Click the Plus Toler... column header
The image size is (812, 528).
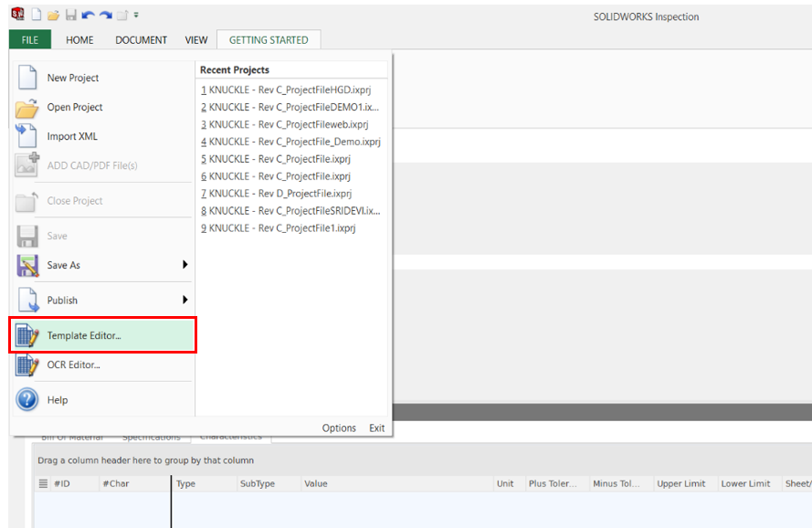click(x=557, y=483)
